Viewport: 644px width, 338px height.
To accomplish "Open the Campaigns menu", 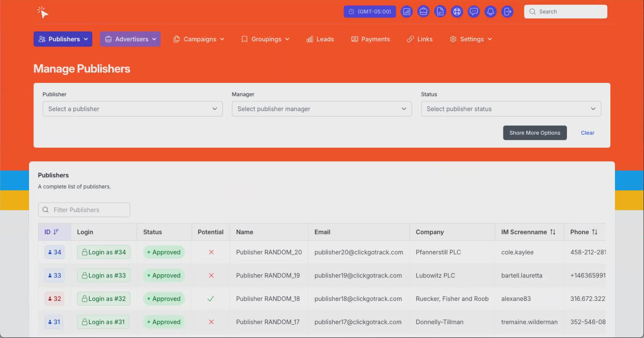I will click(x=199, y=39).
